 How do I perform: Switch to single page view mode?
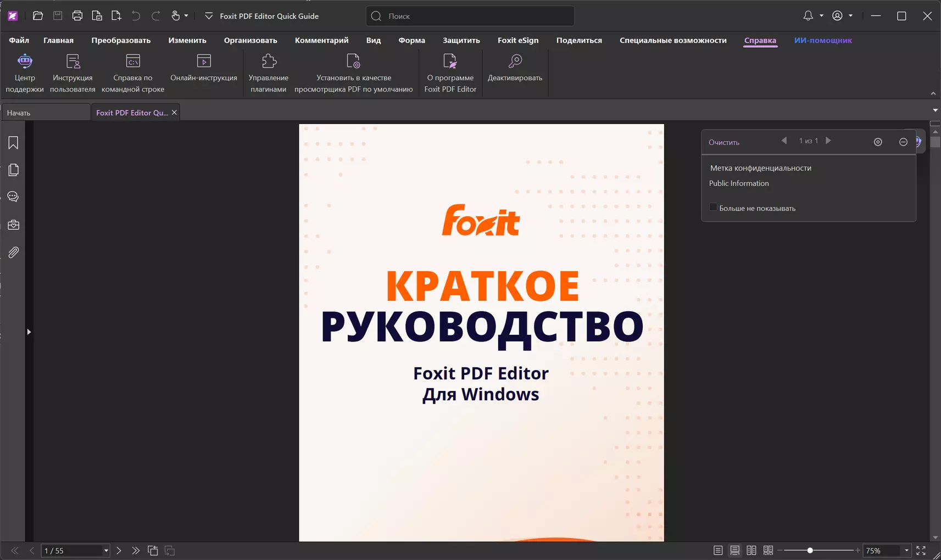[x=717, y=550]
